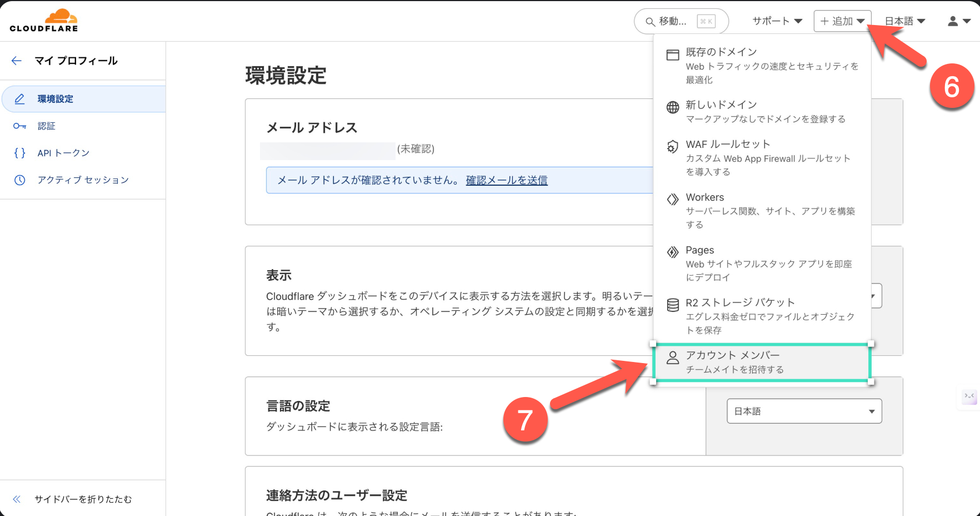
Task: Open 認証 key icon in sidebar
Action: (x=19, y=126)
